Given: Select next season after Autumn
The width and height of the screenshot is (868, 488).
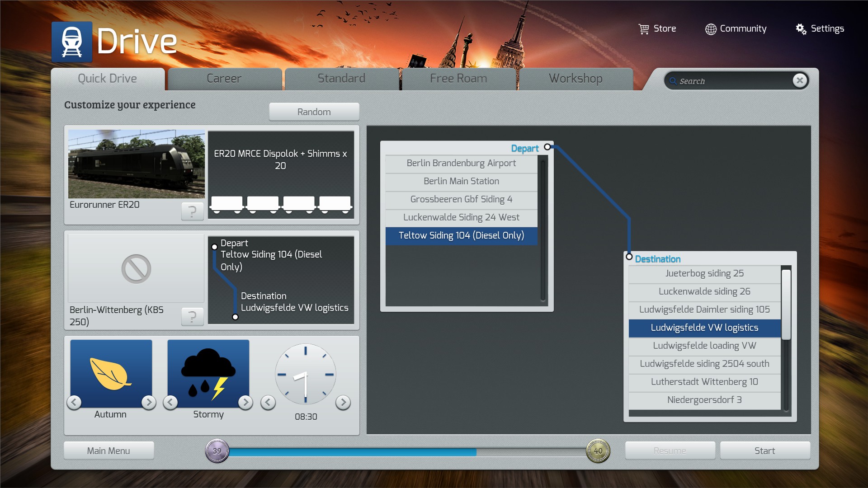Looking at the screenshot, I should pyautogui.click(x=148, y=402).
